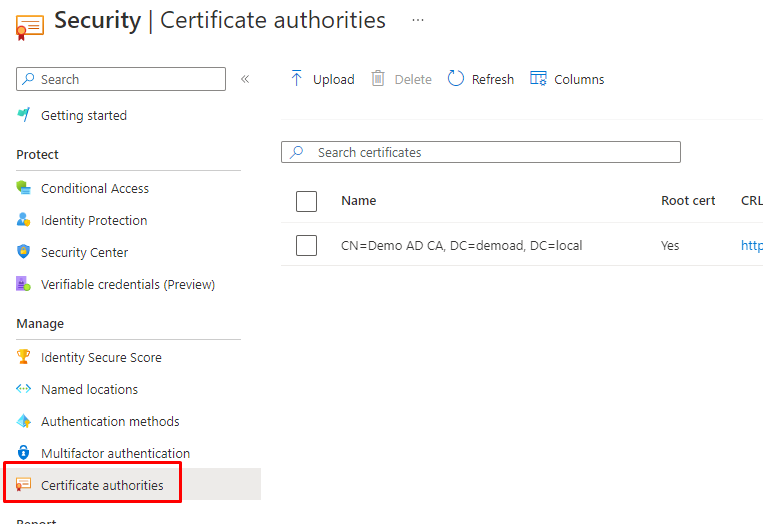Check the box for Demo AD CA certificate
This screenshot has width=763, height=524.
tap(307, 245)
